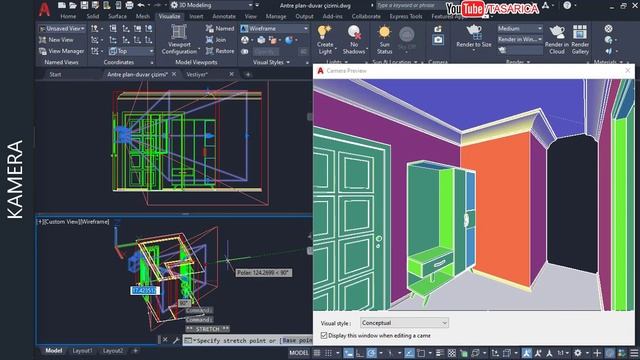Toggle transparency checker icon in status bar
This screenshot has height=360, width=640.
tap(451, 353)
